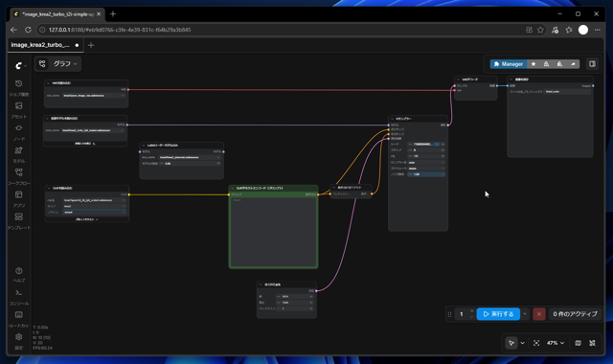Open a new workflow tab with plus
This screenshot has width=613, height=364.
pos(91,45)
